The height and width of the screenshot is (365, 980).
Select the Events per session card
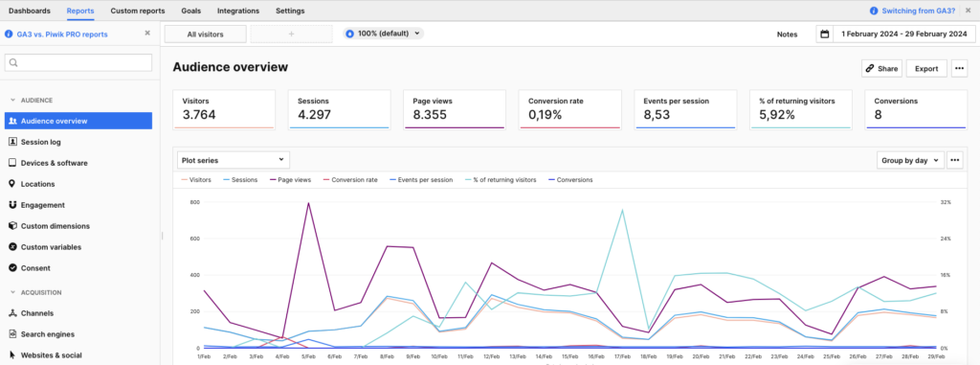[685, 109]
